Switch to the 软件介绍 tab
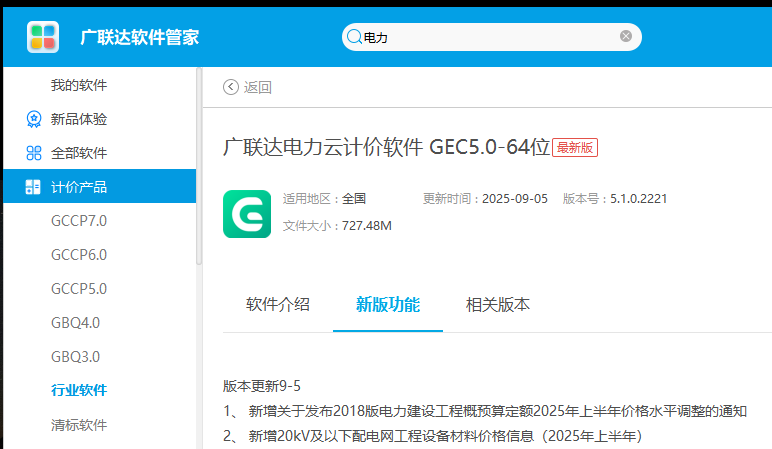The image size is (772, 449). [x=278, y=305]
